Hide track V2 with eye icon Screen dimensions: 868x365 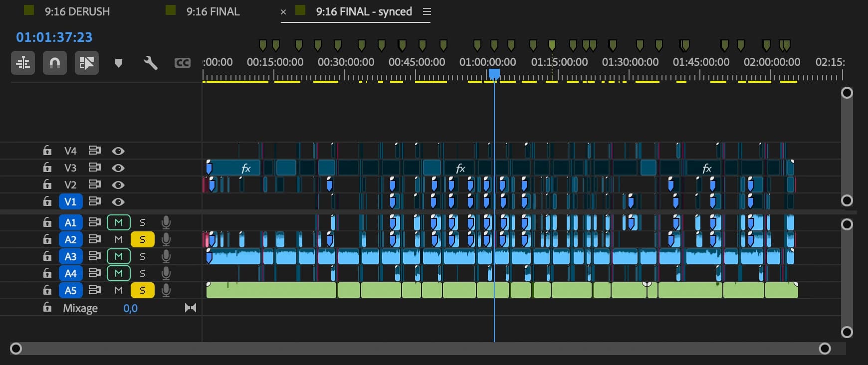click(118, 185)
